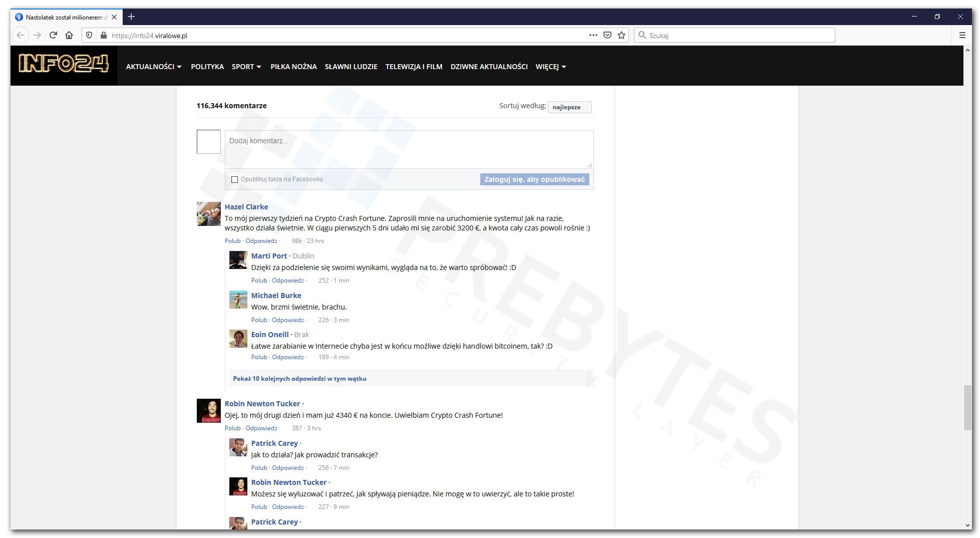Bookmark this page with the star
Screen dimensions: 980x538
coord(621,35)
